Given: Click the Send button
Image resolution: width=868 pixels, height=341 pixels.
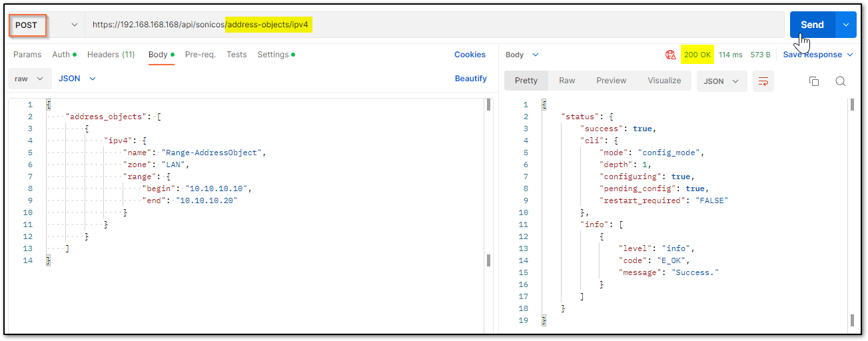Looking at the screenshot, I should coord(812,25).
